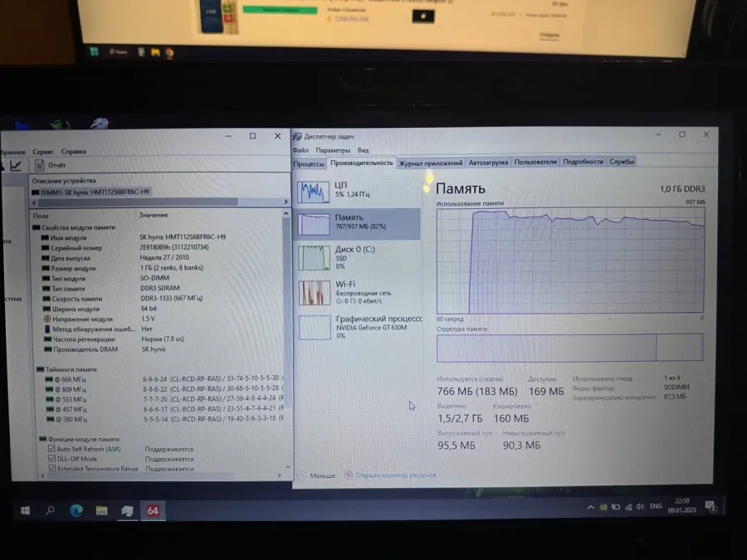Switch to the Журнал приложений tab
The image size is (747, 560).
click(x=430, y=163)
